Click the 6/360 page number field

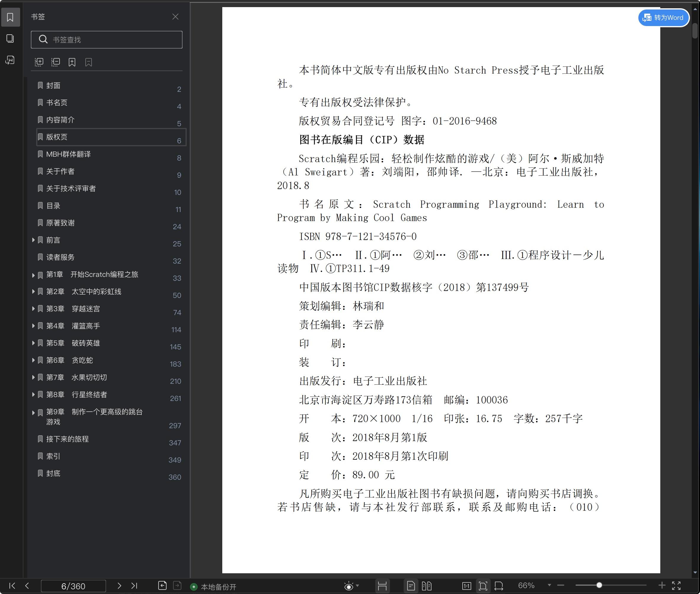pyautogui.click(x=73, y=586)
